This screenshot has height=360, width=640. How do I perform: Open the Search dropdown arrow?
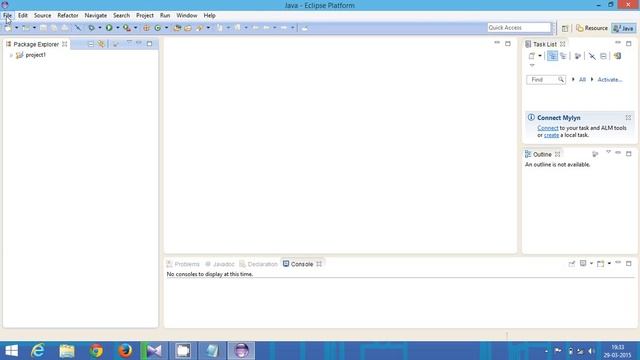208,28
